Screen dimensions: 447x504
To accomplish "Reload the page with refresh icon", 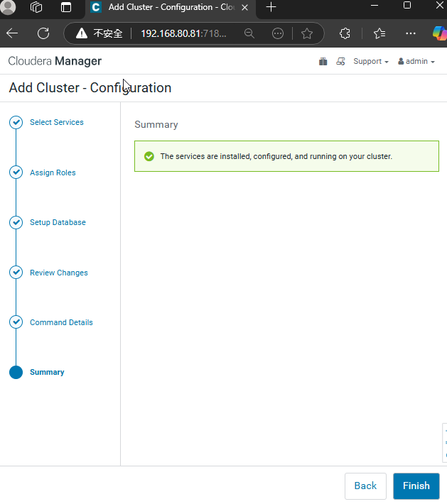I will click(43, 33).
